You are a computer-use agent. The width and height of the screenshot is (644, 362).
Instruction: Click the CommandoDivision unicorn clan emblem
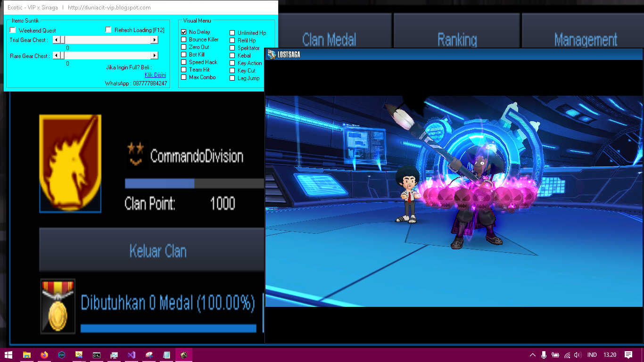coord(70,163)
